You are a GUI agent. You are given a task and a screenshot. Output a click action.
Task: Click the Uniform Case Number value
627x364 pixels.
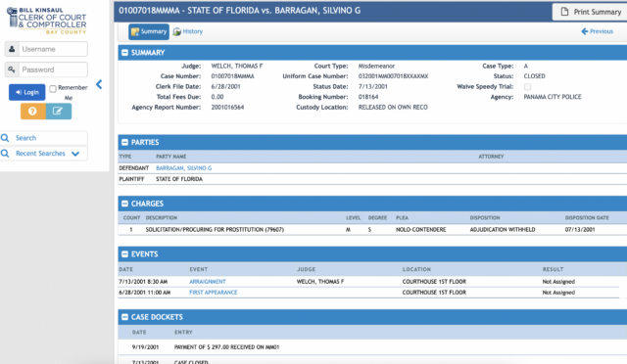pyautogui.click(x=393, y=76)
